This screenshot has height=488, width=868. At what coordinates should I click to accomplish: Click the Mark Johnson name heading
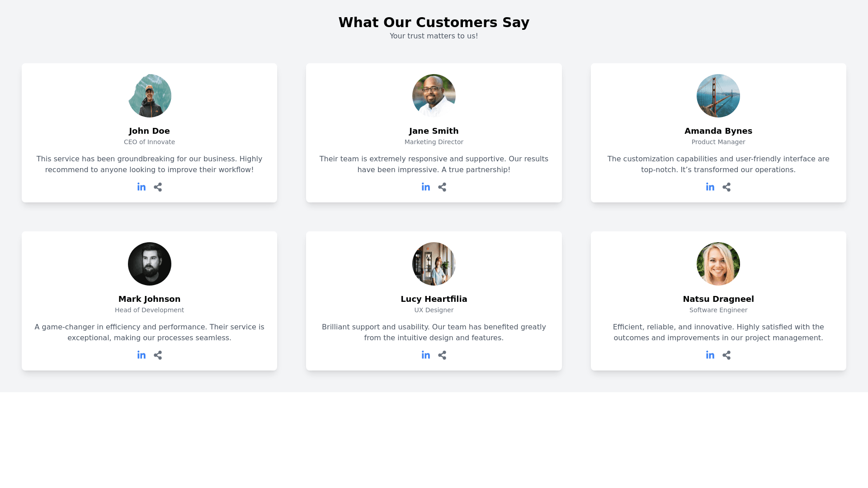pyautogui.click(x=150, y=299)
